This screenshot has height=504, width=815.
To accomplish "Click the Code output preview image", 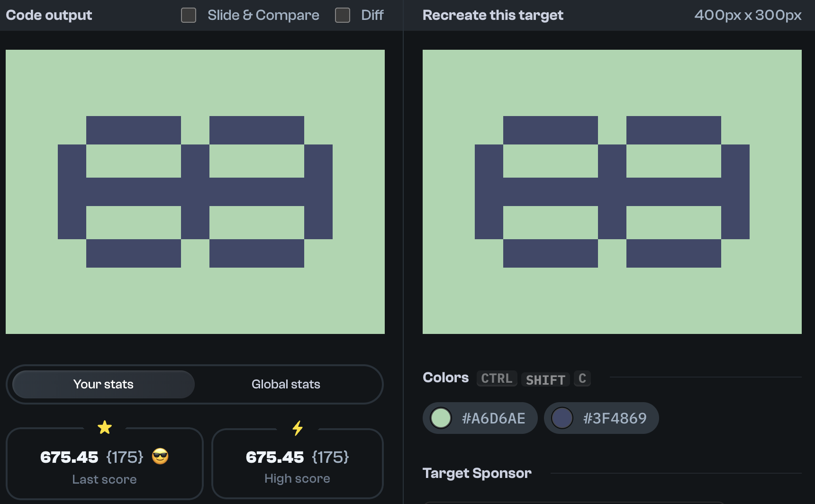I will 195,192.
